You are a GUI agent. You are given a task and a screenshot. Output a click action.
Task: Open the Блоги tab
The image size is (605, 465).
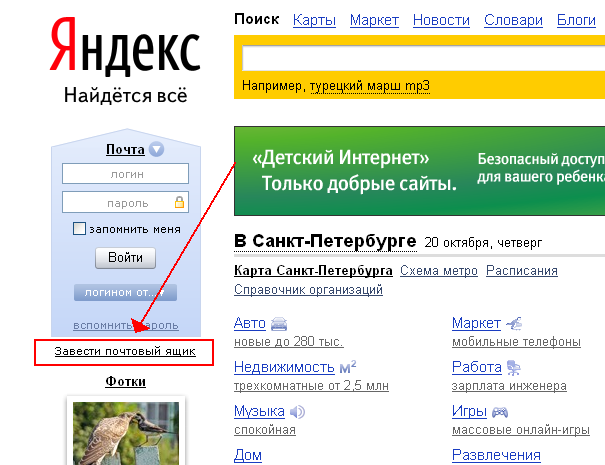tap(576, 20)
